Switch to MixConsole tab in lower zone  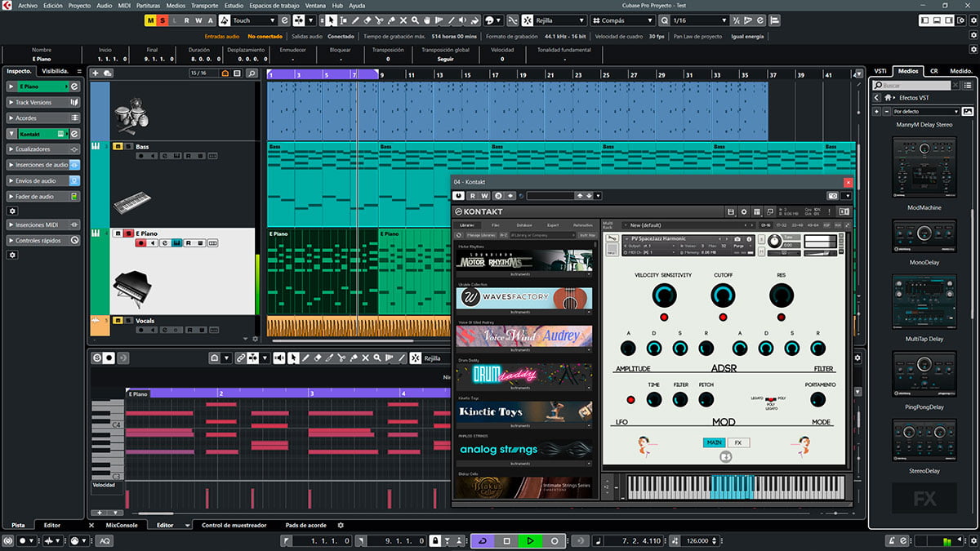pyautogui.click(x=122, y=525)
